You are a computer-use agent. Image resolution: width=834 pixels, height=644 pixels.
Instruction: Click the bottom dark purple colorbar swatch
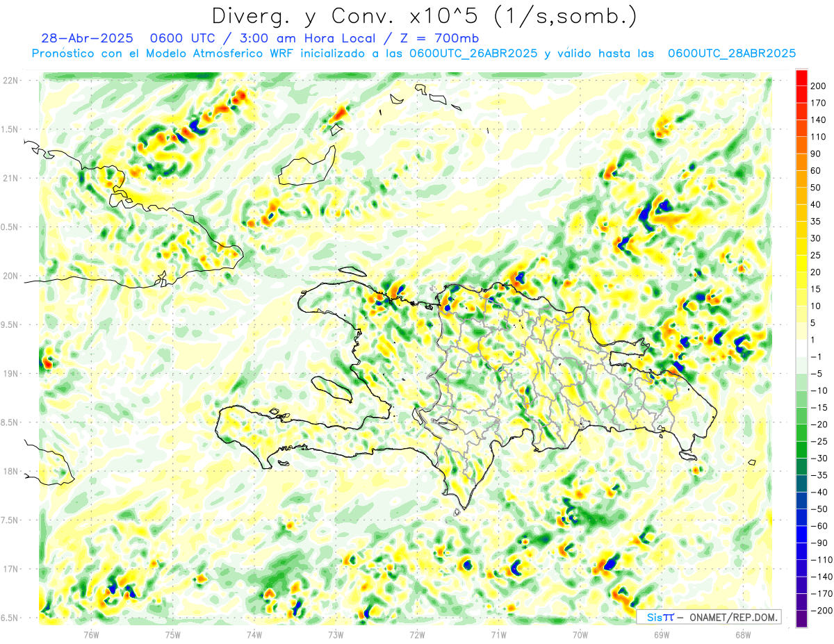[801, 619]
